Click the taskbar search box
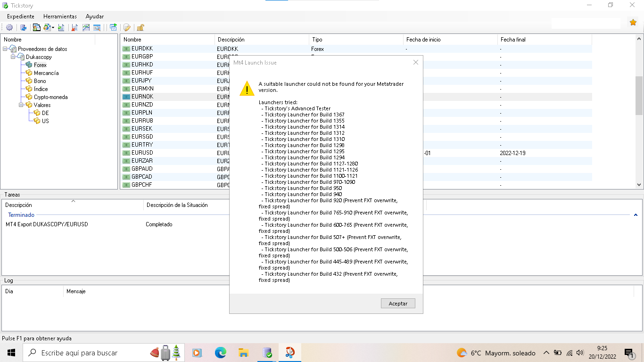 click(103, 353)
